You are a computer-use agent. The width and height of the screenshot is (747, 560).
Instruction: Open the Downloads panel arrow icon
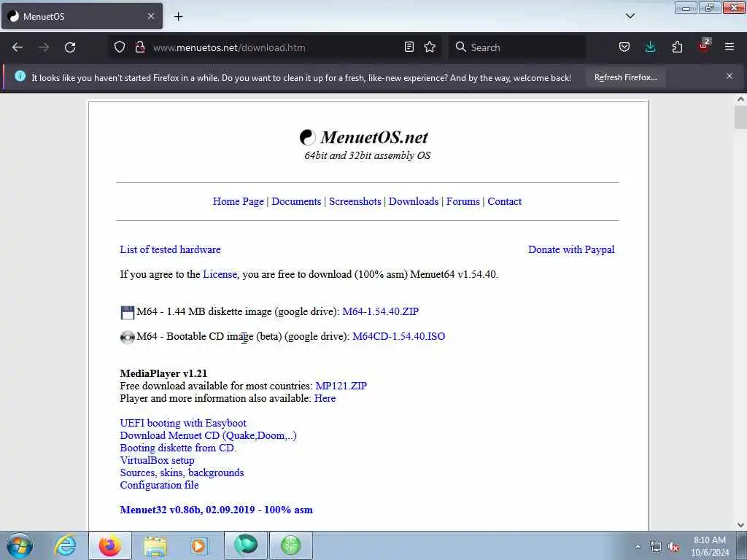point(650,47)
